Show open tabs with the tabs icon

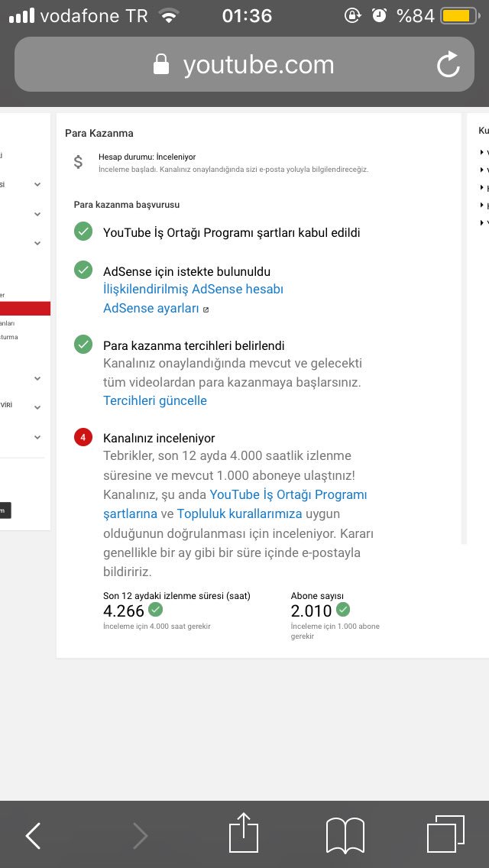pos(445,834)
